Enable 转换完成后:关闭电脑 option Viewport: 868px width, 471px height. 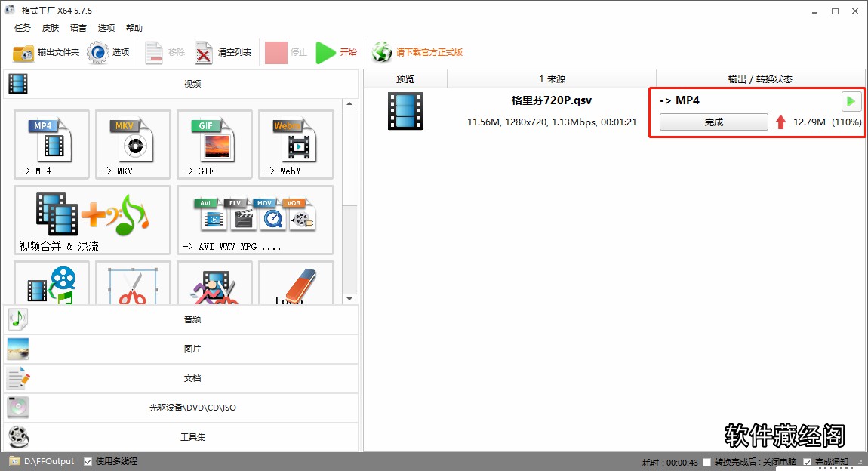click(706, 461)
